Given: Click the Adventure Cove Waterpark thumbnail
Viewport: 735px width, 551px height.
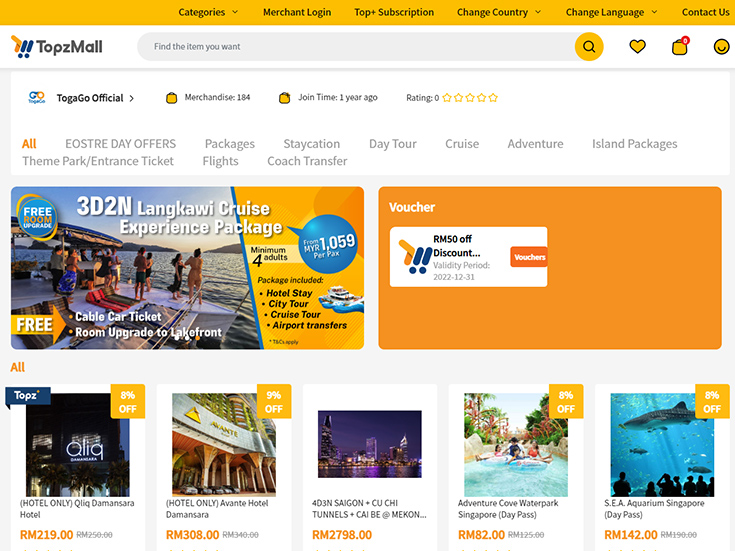Looking at the screenshot, I should click(x=516, y=445).
